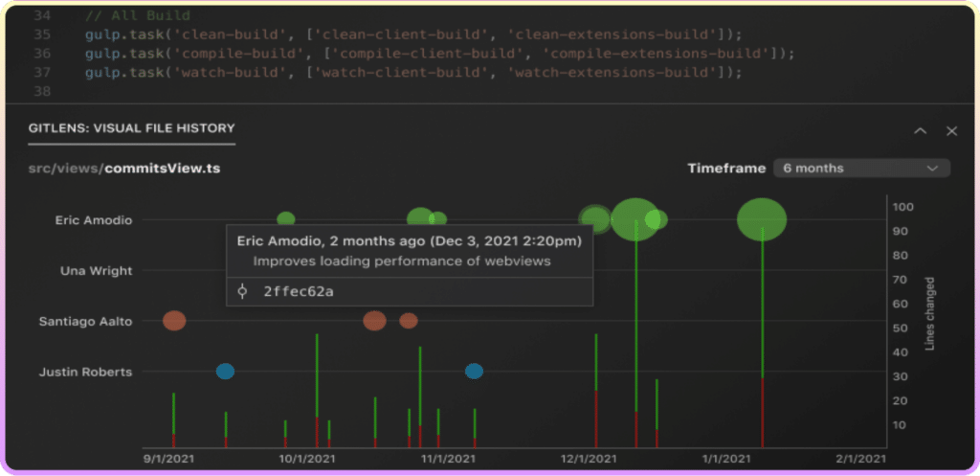The image size is (980, 476).
Task: Select the GitLens: Visual File History tab
Action: (x=132, y=129)
